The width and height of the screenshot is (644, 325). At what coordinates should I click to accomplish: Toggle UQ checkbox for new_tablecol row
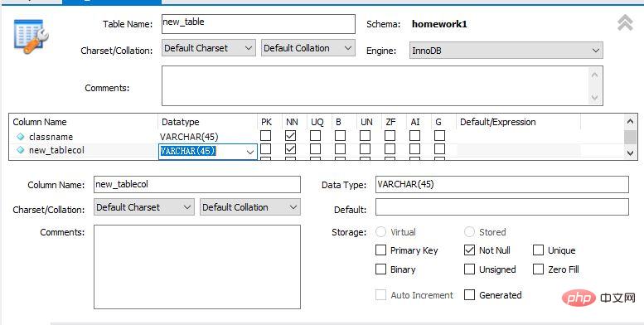[316, 148]
